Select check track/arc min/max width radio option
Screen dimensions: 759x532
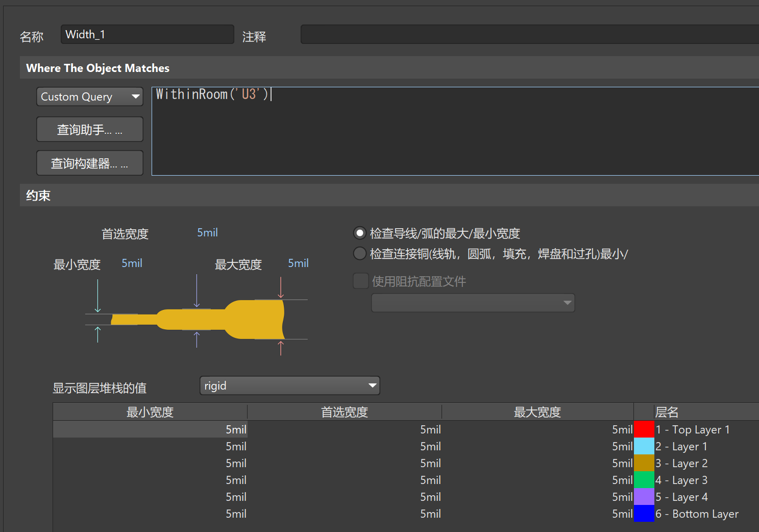[x=360, y=233]
